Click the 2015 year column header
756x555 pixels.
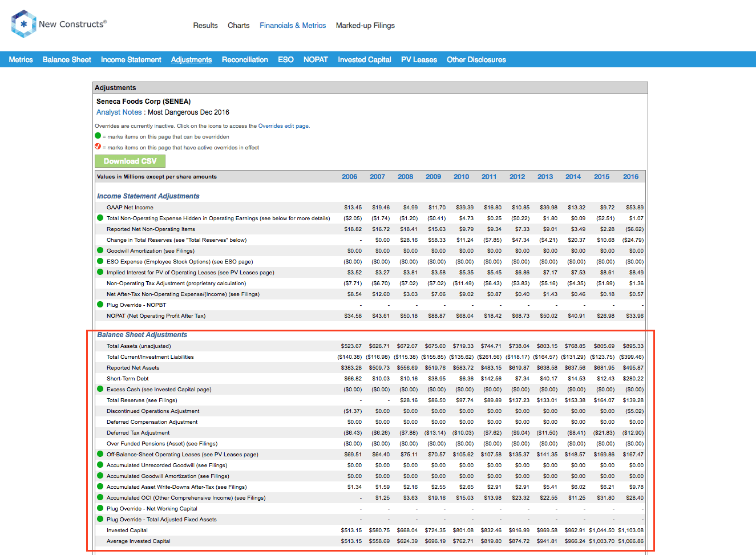[x=602, y=177]
